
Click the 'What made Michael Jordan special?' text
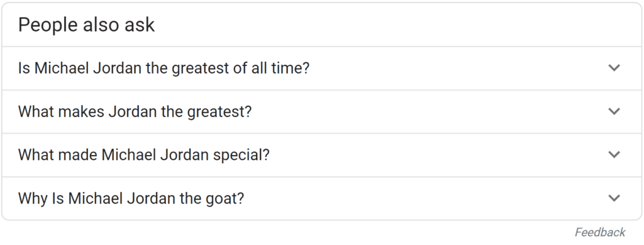click(144, 155)
